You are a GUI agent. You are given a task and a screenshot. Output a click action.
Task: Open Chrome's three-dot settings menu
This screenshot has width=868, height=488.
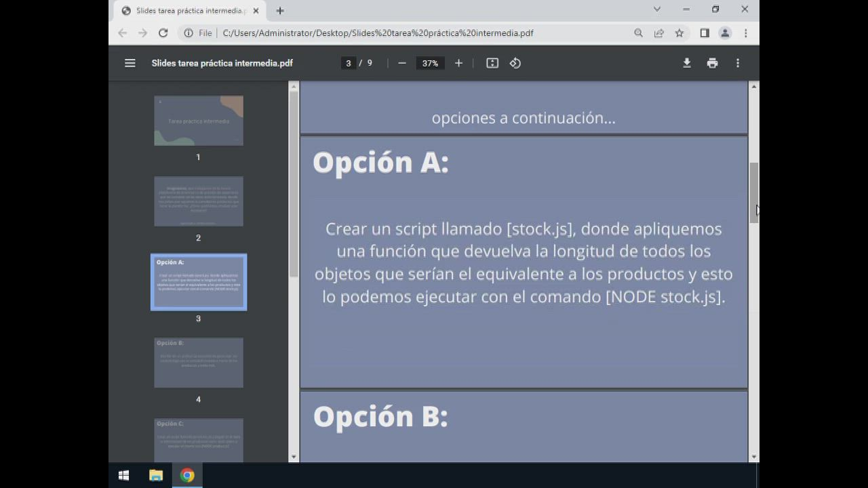coord(745,33)
